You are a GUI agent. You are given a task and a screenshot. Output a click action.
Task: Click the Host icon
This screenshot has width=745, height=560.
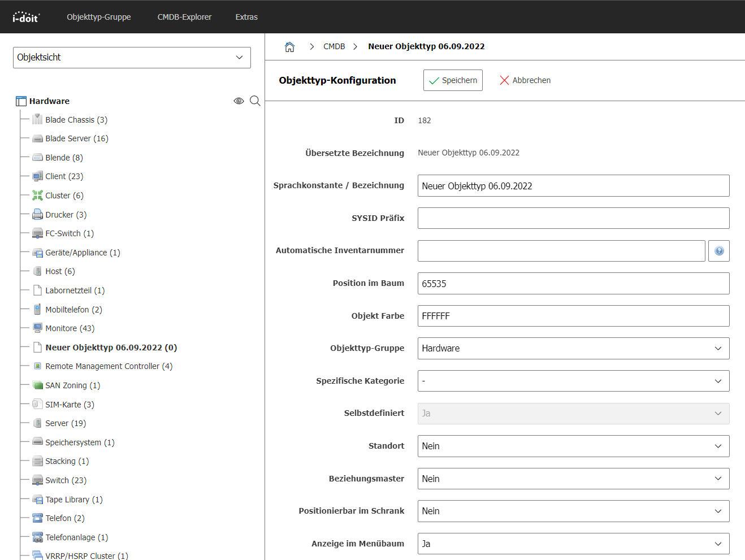click(x=37, y=271)
